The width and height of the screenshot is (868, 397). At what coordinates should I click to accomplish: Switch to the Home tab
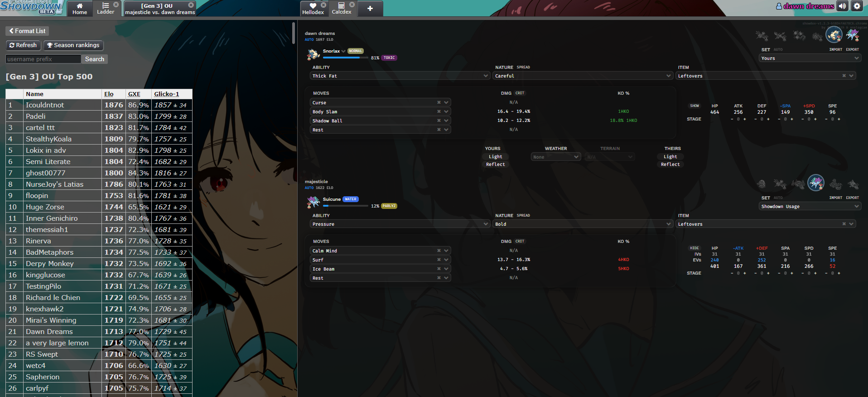(80, 9)
